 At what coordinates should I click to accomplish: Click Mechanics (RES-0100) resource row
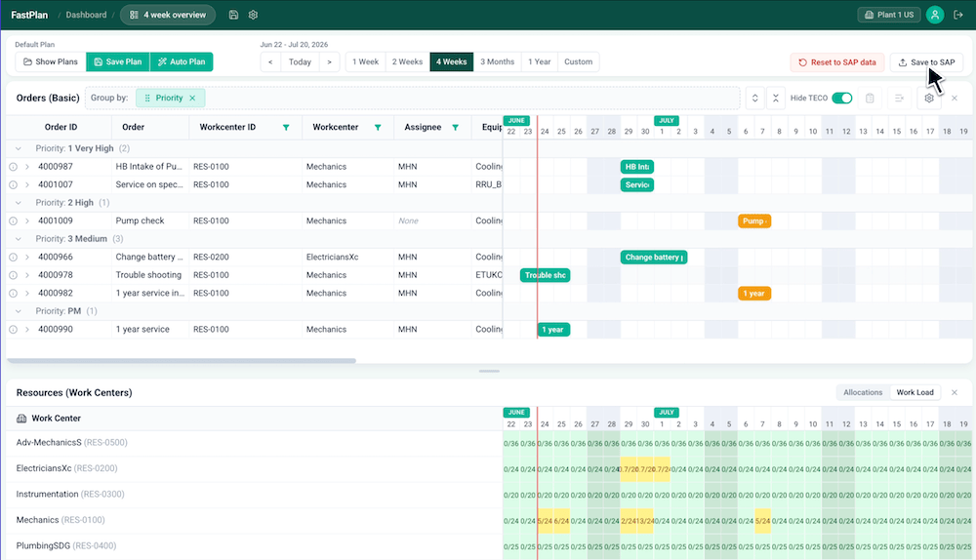click(252, 520)
